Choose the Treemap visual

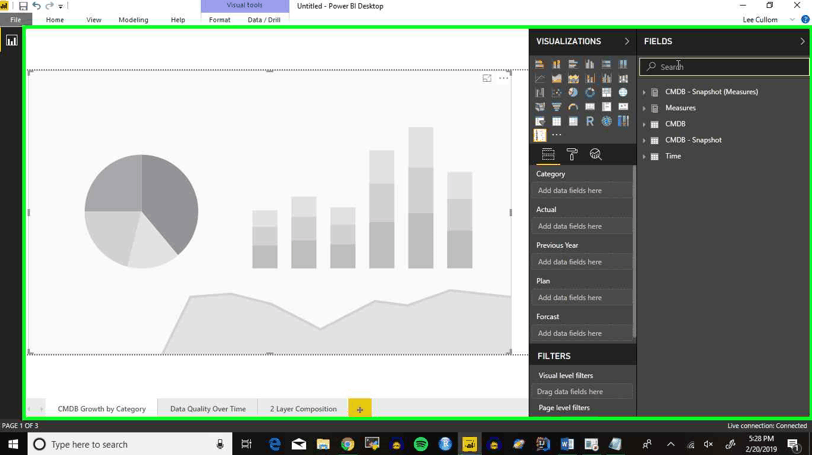pyautogui.click(x=606, y=93)
